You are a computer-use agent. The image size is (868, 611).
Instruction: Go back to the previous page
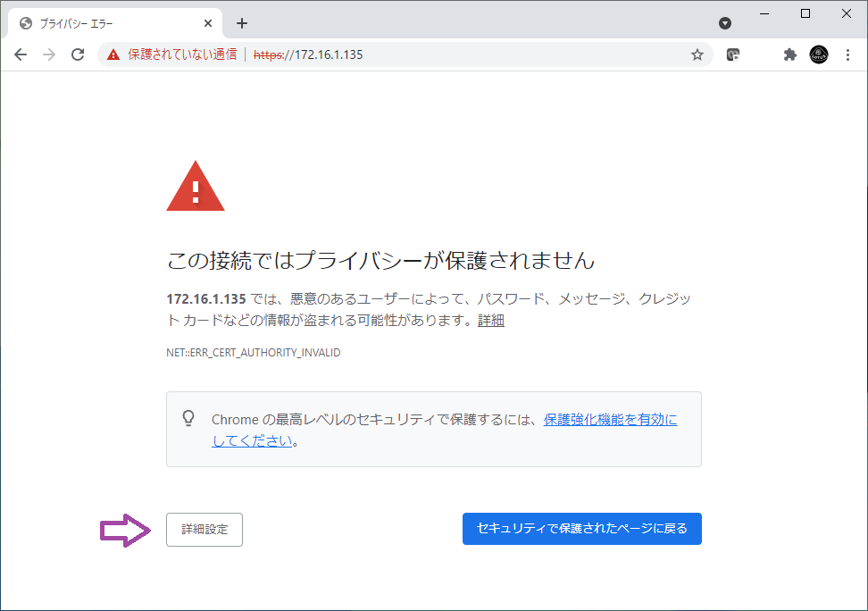21,54
